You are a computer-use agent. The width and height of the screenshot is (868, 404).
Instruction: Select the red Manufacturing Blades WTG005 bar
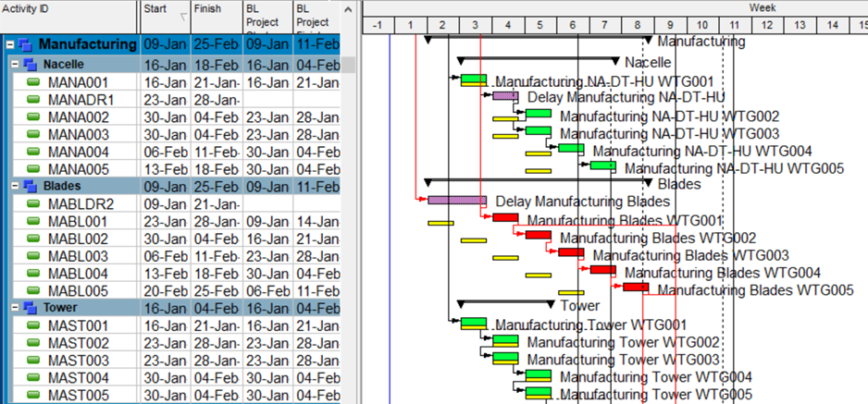(x=636, y=287)
